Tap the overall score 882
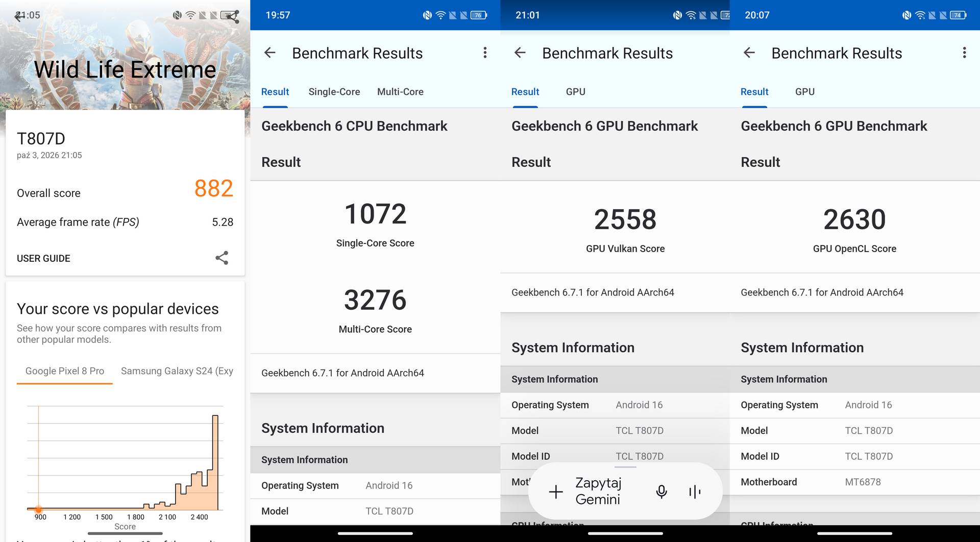The height and width of the screenshot is (542, 980). pyautogui.click(x=213, y=188)
